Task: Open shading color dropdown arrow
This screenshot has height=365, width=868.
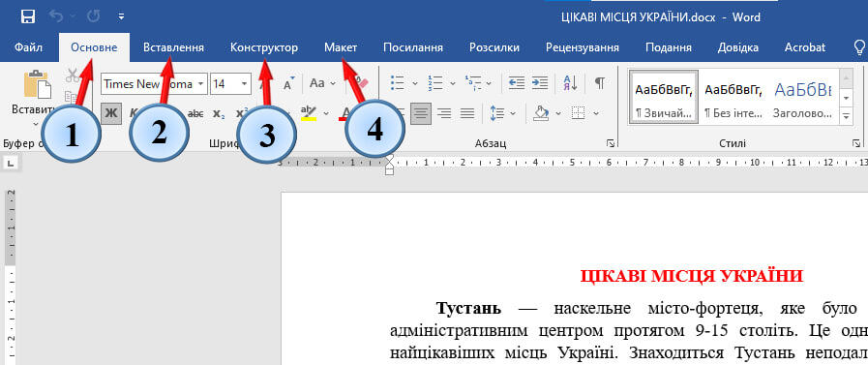Action: pos(558,113)
